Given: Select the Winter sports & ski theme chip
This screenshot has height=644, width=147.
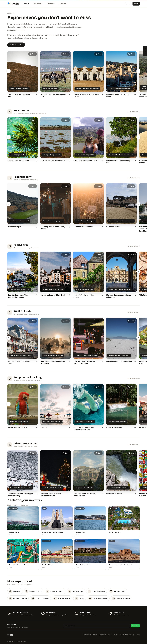Looking at the screenshot, I should pos(18,599).
